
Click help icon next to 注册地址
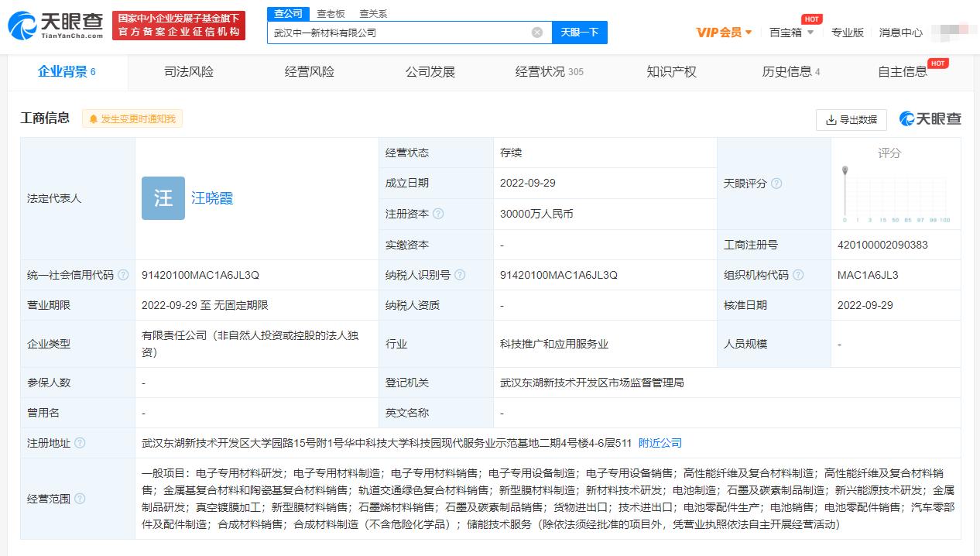coord(80,443)
